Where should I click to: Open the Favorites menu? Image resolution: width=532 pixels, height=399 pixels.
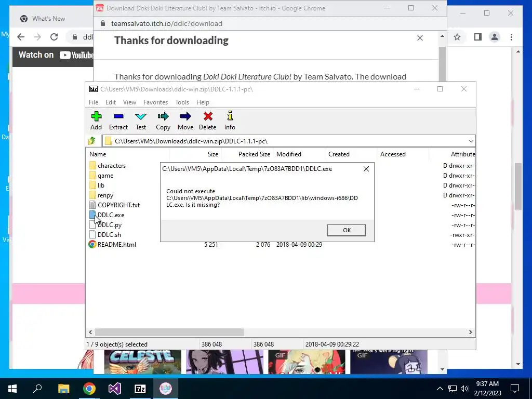[155, 102]
